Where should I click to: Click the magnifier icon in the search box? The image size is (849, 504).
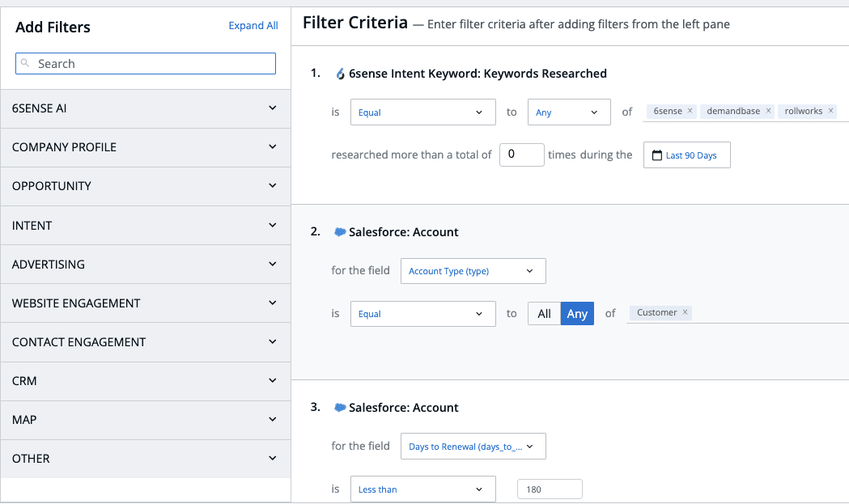25,63
